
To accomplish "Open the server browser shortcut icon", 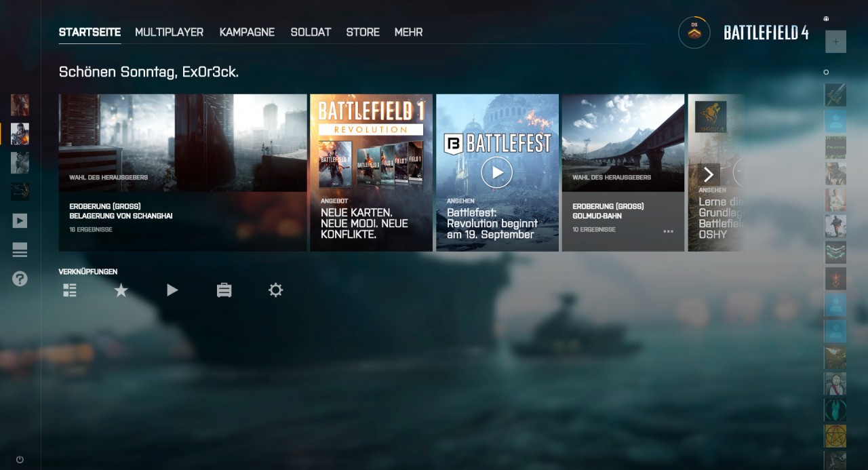I will [69, 290].
